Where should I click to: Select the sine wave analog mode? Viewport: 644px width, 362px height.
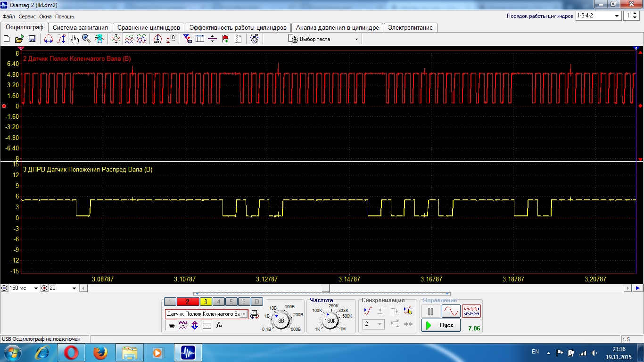click(451, 311)
